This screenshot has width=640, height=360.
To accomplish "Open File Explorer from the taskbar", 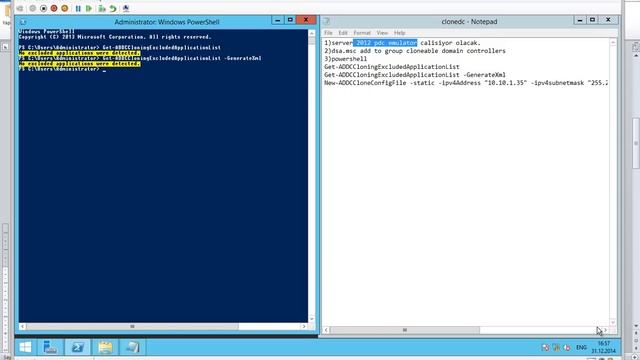I will (x=105, y=347).
